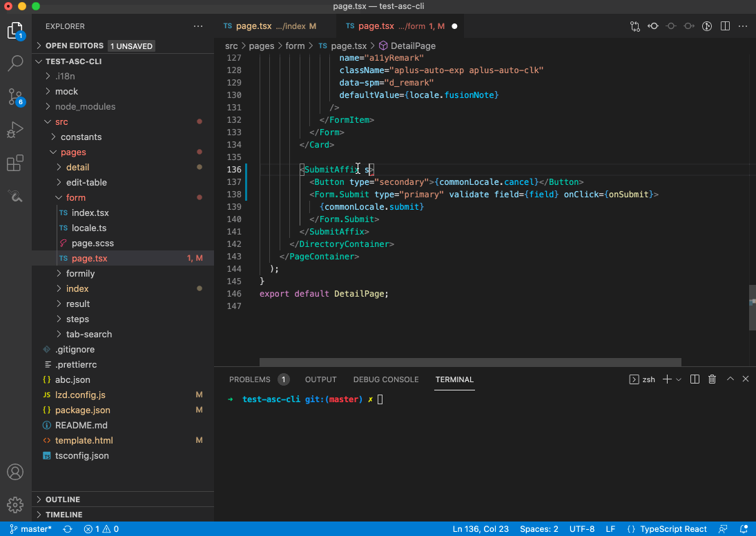This screenshot has width=756, height=536.
Task: Open package.json file
Action: [82, 410]
